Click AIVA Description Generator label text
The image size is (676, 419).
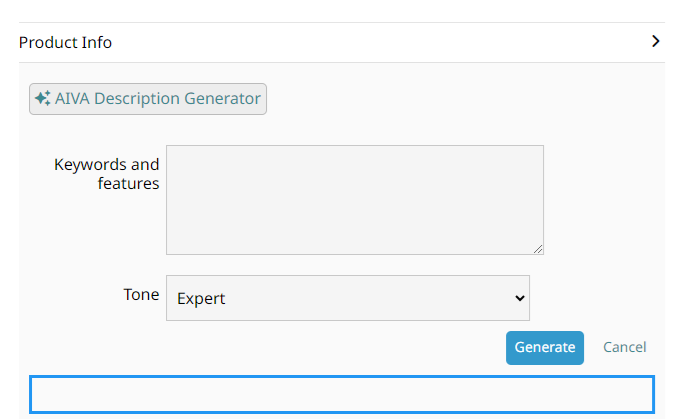click(x=157, y=99)
